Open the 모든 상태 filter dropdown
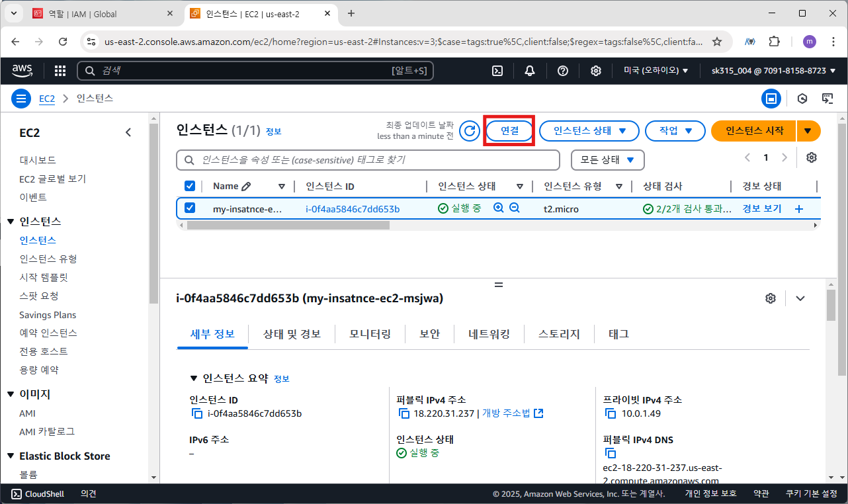 pyautogui.click(x=607, y=159)
